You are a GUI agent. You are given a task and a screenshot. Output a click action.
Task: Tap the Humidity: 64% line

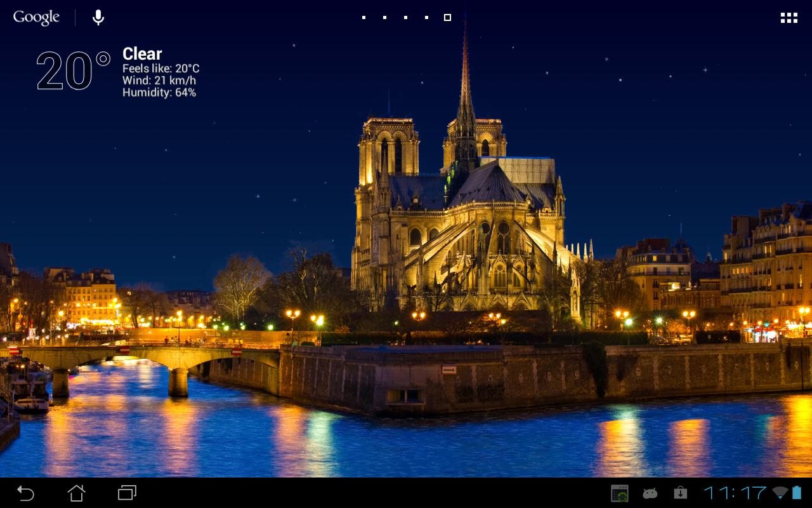159,93
